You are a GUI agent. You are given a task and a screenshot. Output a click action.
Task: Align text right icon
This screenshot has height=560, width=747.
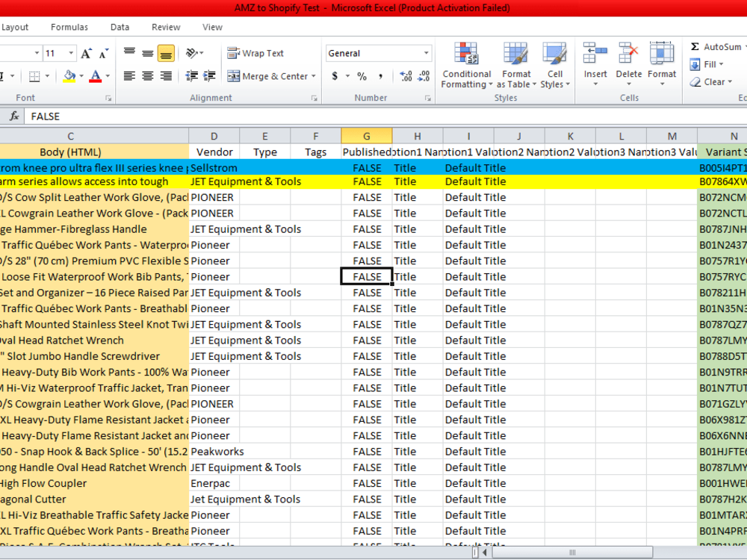point(166,75)
